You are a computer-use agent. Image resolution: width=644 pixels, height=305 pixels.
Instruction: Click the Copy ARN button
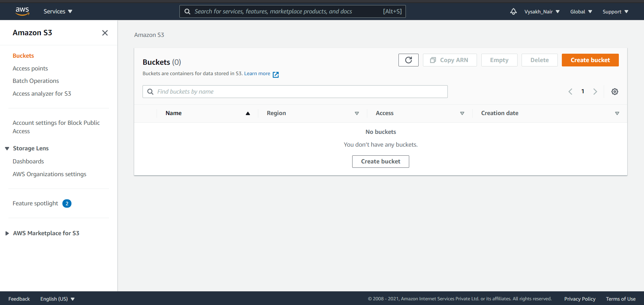(450, 60)
